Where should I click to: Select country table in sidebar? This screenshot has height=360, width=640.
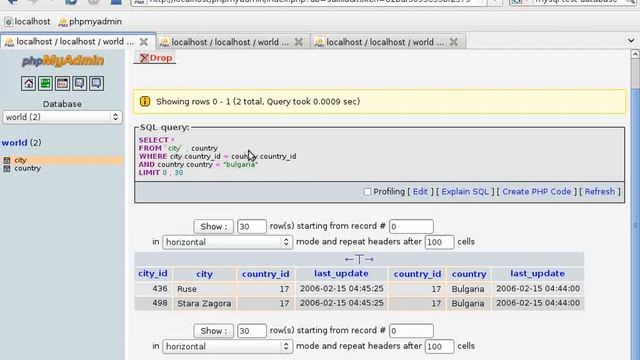27,168
